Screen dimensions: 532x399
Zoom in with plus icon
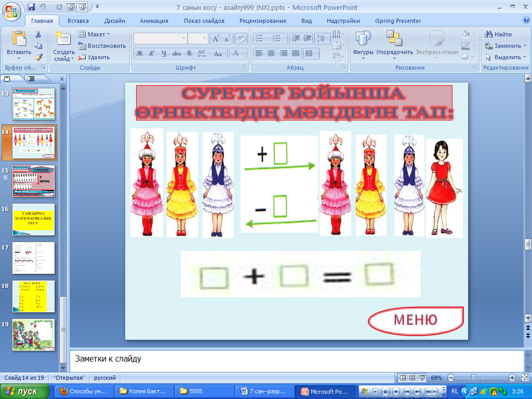coord(512,378)
